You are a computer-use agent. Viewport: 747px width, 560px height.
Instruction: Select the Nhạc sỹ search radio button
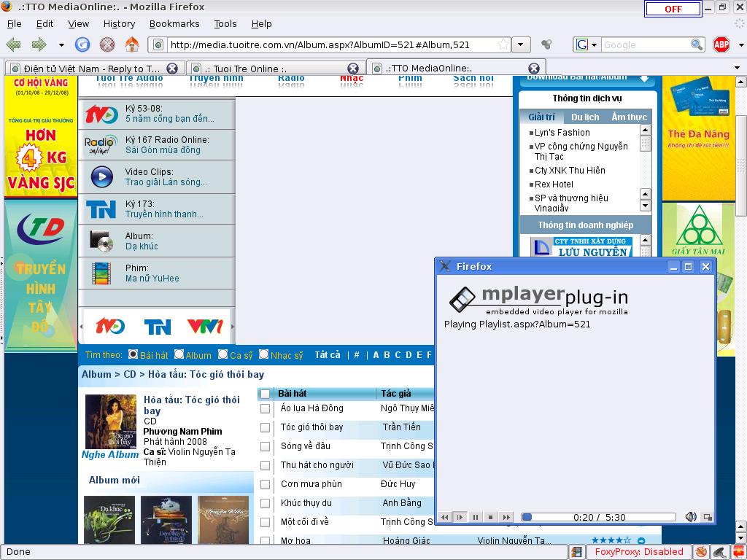click(263, 354)
